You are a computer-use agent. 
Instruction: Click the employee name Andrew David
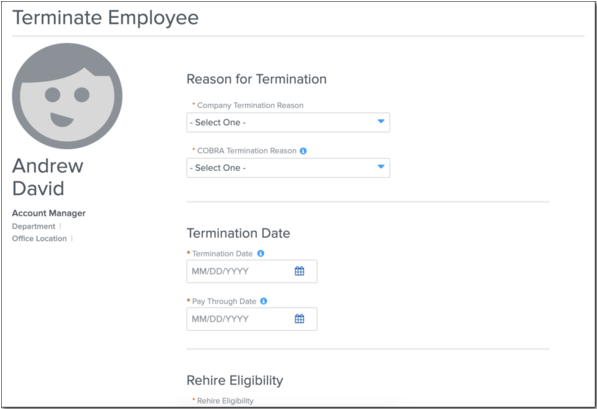tap(48, 177)
